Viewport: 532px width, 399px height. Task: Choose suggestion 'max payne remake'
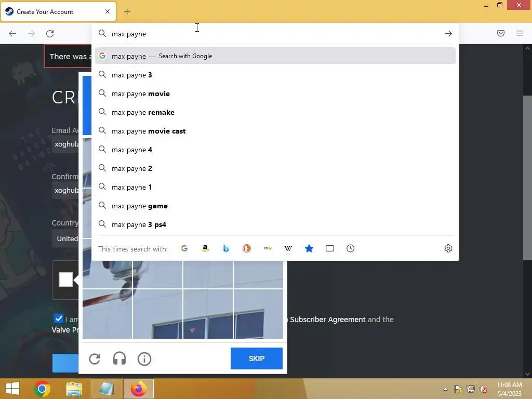[x=275, y=112]
